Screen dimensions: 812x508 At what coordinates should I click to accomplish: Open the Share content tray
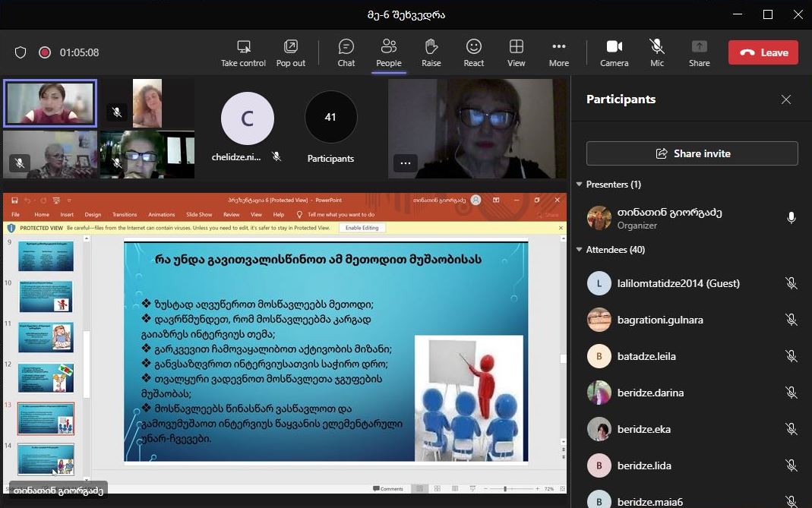pos(699,53)
